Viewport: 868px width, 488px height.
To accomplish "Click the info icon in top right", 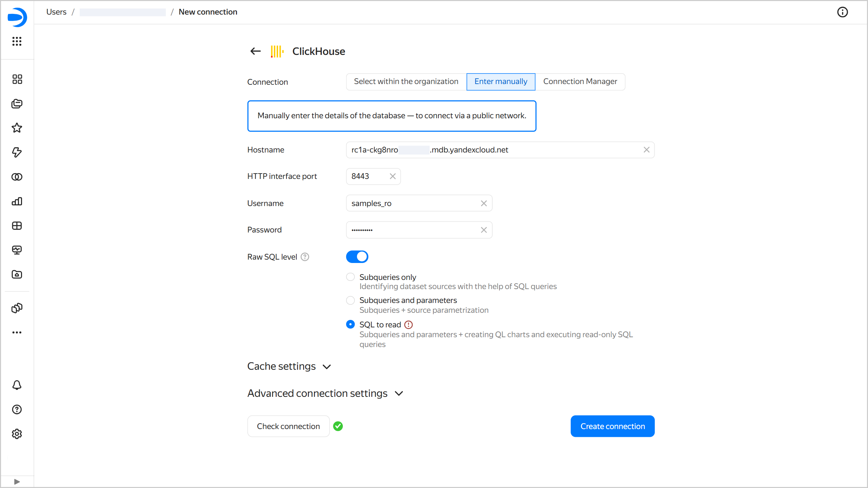I will point(843,12).
